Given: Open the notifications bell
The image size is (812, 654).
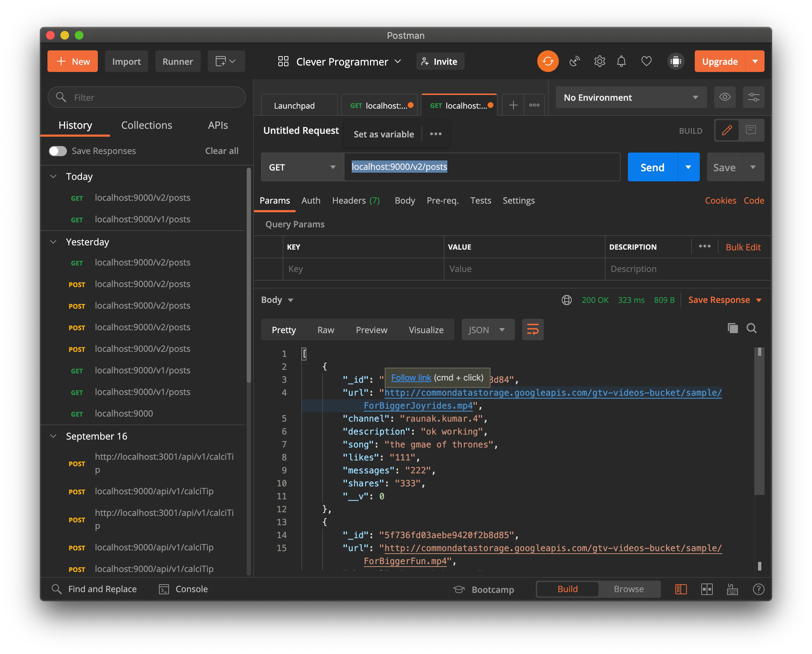Looking at the screenshot, I should point(621,61).
